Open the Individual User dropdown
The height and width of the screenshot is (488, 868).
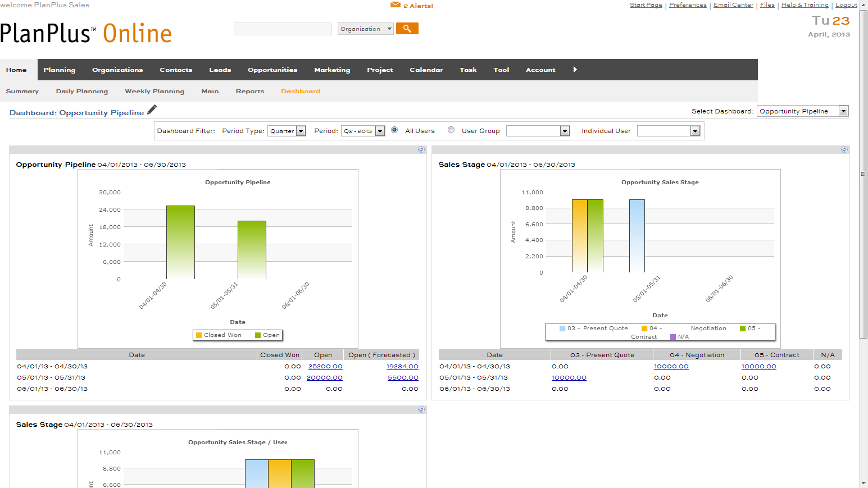[x=669, y=131]
